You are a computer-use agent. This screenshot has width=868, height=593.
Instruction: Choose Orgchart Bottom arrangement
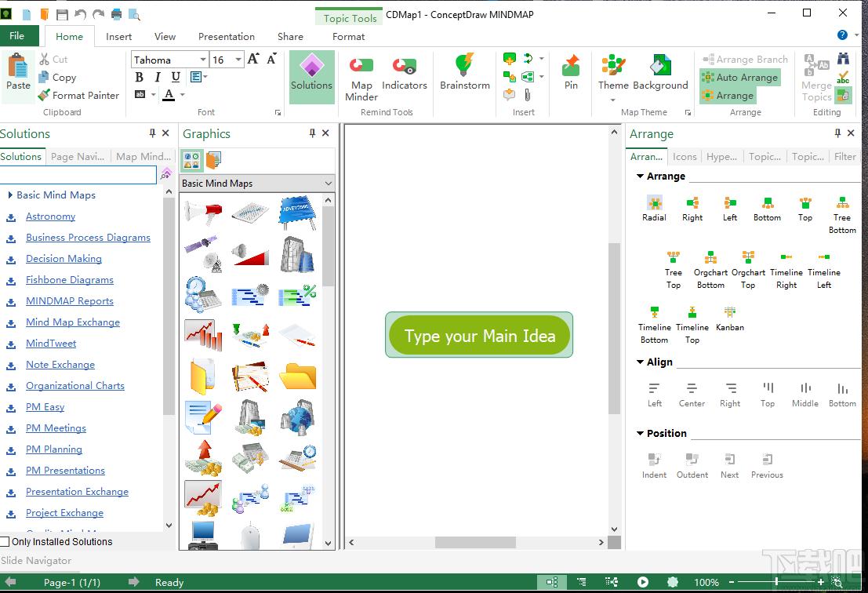[x=710, y=270]
